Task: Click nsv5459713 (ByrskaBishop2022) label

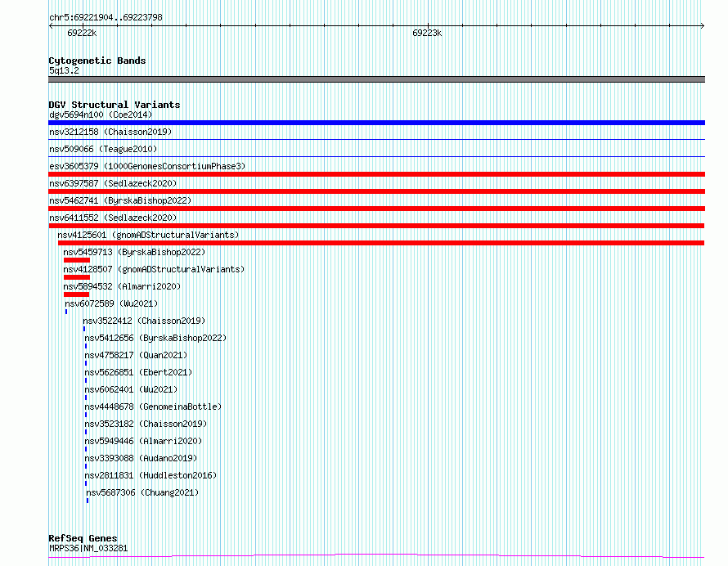Action: click(134, 252)
